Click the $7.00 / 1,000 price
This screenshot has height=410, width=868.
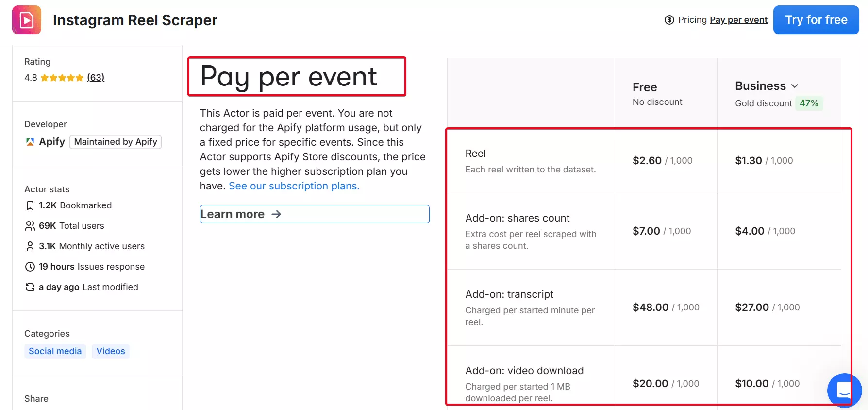[662, 231]
